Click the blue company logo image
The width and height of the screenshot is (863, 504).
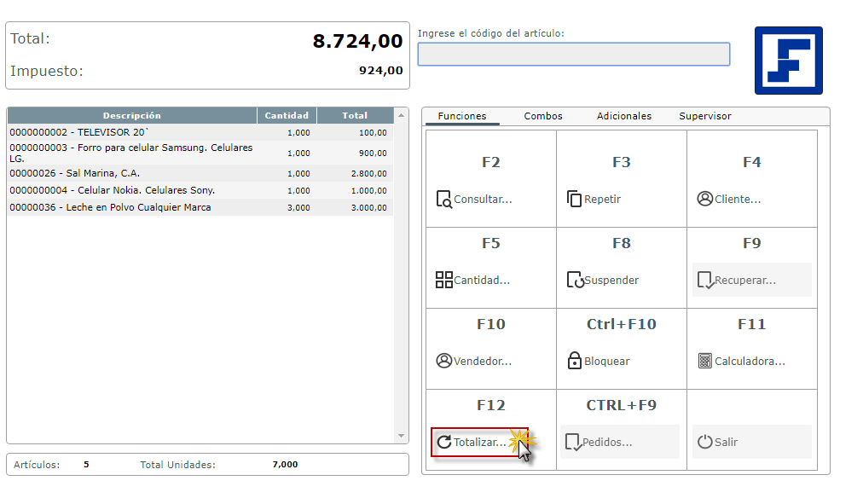pyautogui.click(x=788, y=61)
